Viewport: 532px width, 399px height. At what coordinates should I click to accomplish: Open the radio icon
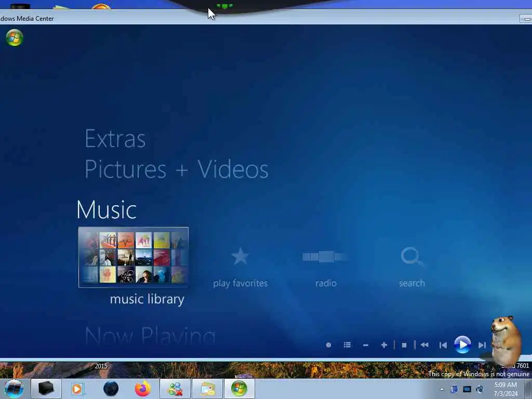326,257
